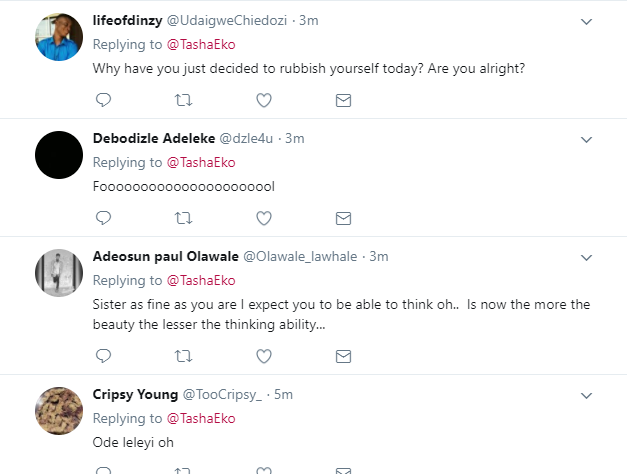Reply to Adeosun paul Olawale's tweet
The height and width of the screenshot is (474, 627).
[102, 355]
